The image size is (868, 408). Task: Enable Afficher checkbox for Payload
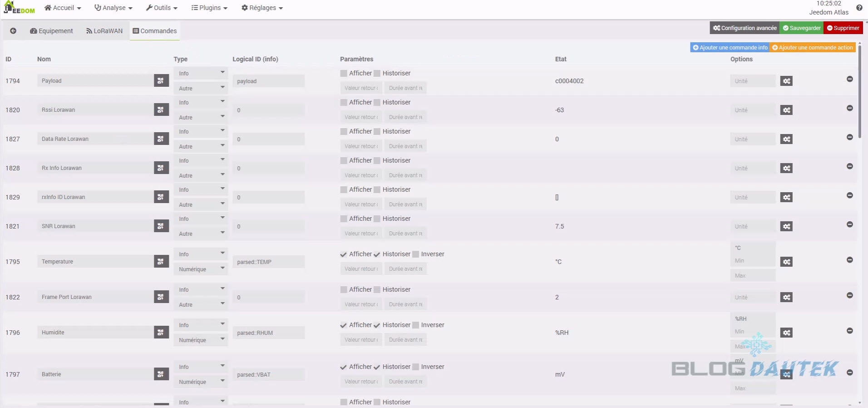pos(344,73)
